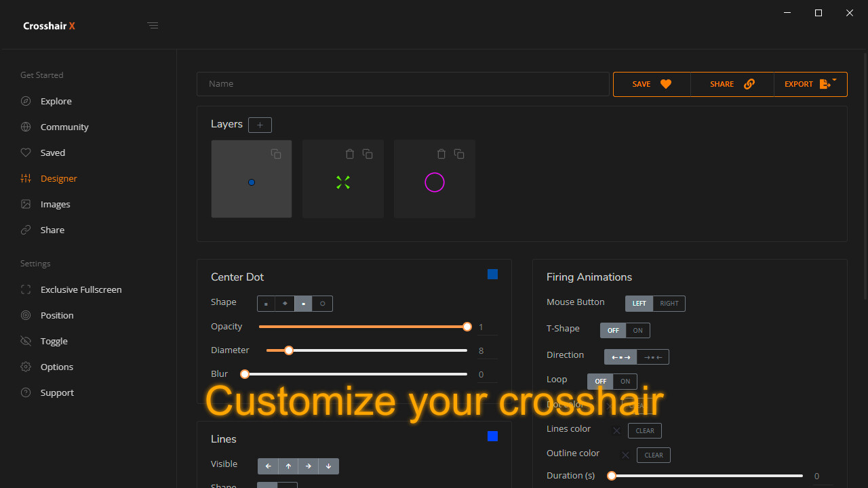Delete the magenta circle layer
Viewport: 868px width, 488px height.
tap(441, 154)
